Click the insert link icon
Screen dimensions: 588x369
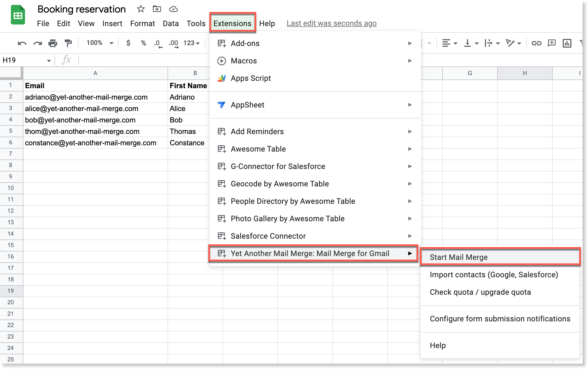[536, 43]
